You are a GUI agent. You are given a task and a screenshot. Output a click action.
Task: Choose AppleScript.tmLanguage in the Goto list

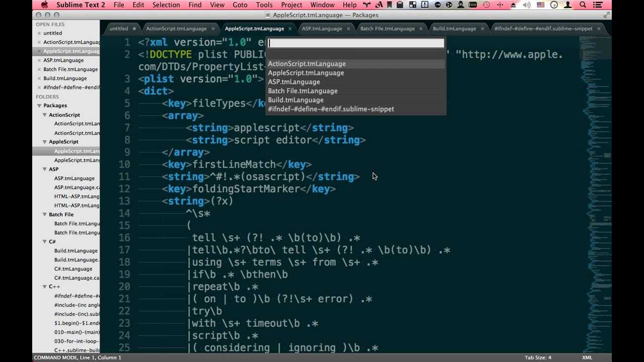point(356,73)
